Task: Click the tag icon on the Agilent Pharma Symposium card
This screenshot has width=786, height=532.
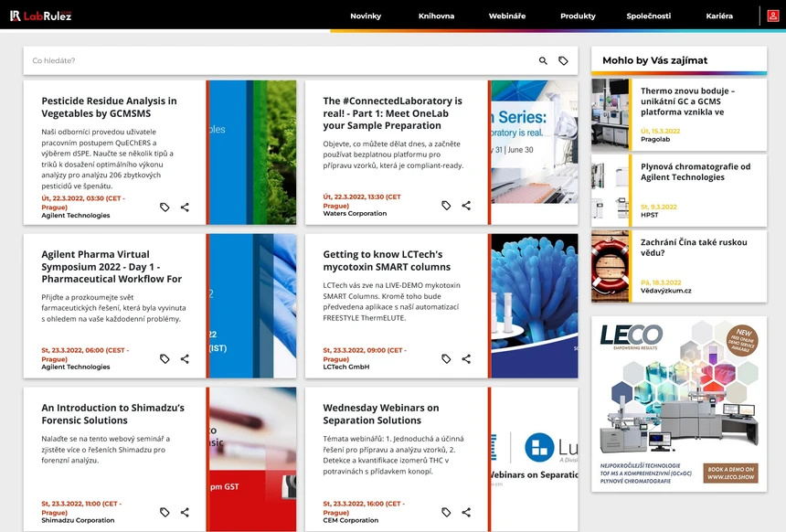Action: coord(165,358)
